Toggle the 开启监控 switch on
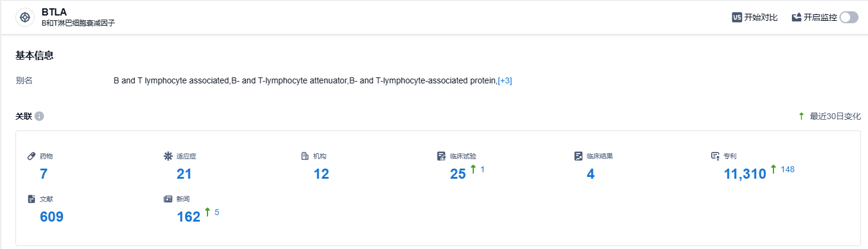 click(x=849, y=17)
